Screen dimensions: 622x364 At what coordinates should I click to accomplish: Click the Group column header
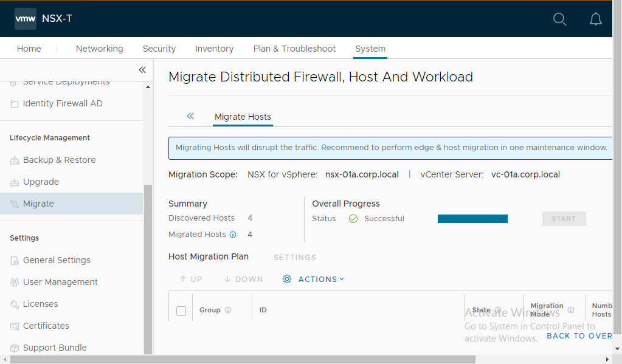pyautogui.click(x=210, y=310)
